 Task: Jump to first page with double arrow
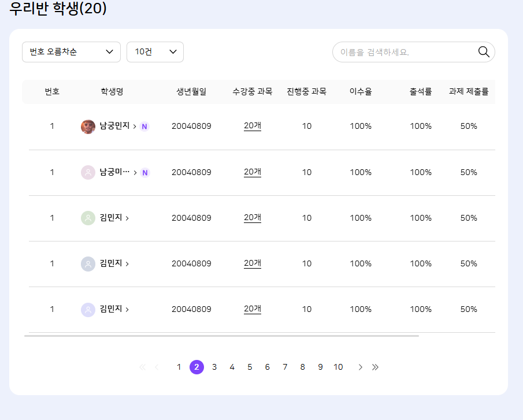pos(143,367)
